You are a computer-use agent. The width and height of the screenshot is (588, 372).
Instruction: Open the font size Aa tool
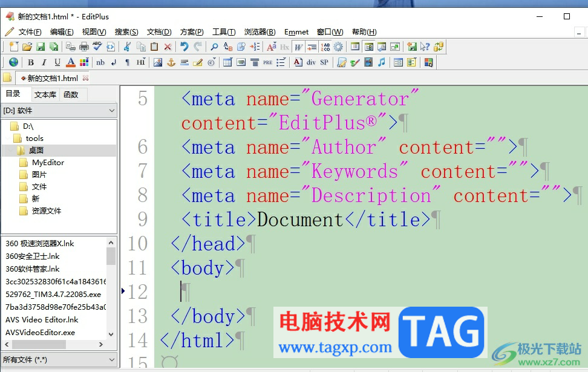pyautogui.click(x=272, y=47)
